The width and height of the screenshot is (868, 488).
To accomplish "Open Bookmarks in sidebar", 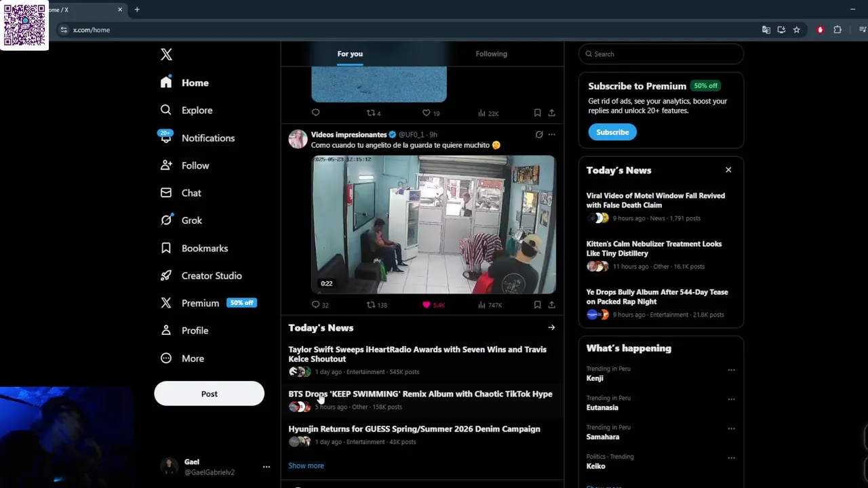I will click(x=194, y=248).
